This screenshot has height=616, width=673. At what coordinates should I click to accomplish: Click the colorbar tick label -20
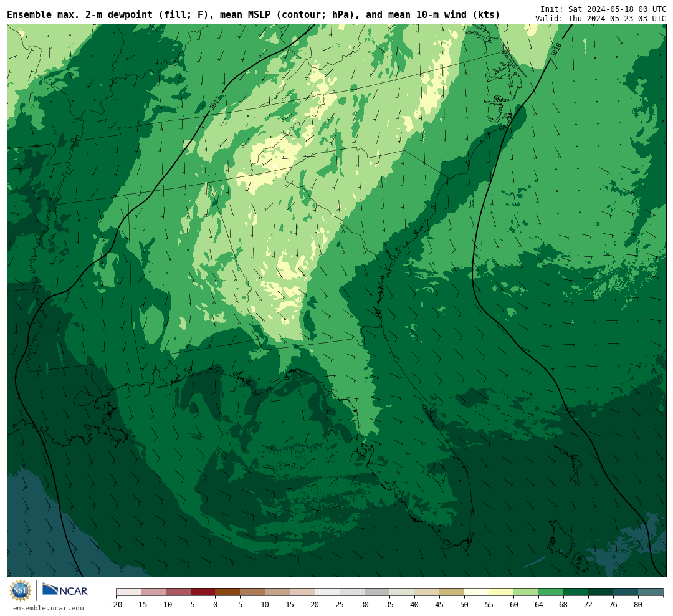(x=116, y=604)
